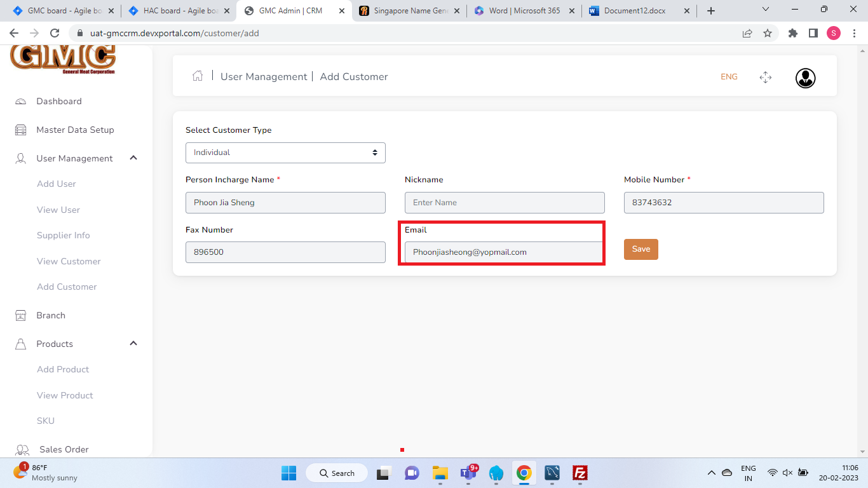
Task: Click the Email input field
Action: pos(503,252)
